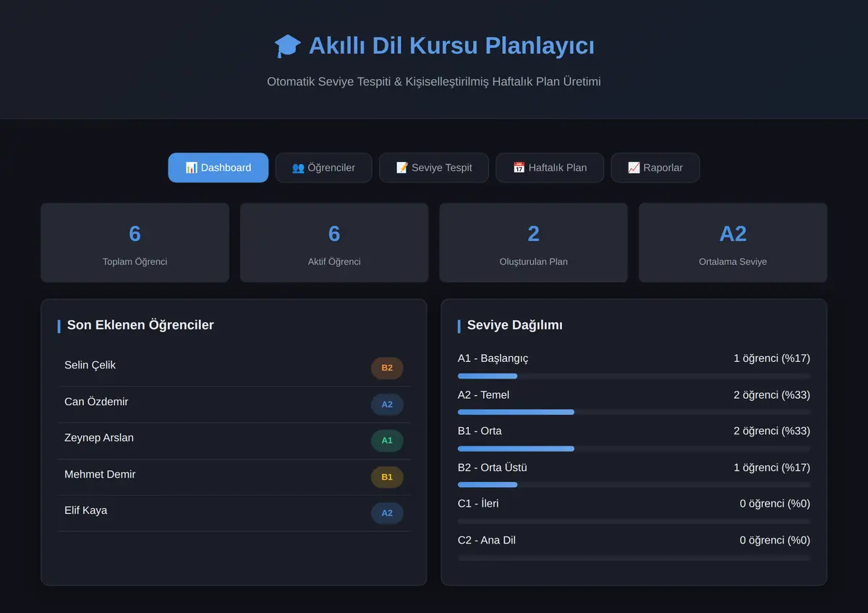Screen dimensions: 868x613
Task: Open the Dashboard tab
Action: pos(218,167)
